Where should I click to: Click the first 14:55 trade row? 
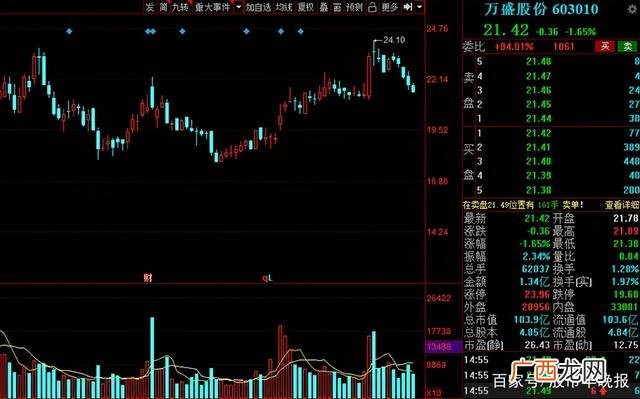(x=551, y=360)
